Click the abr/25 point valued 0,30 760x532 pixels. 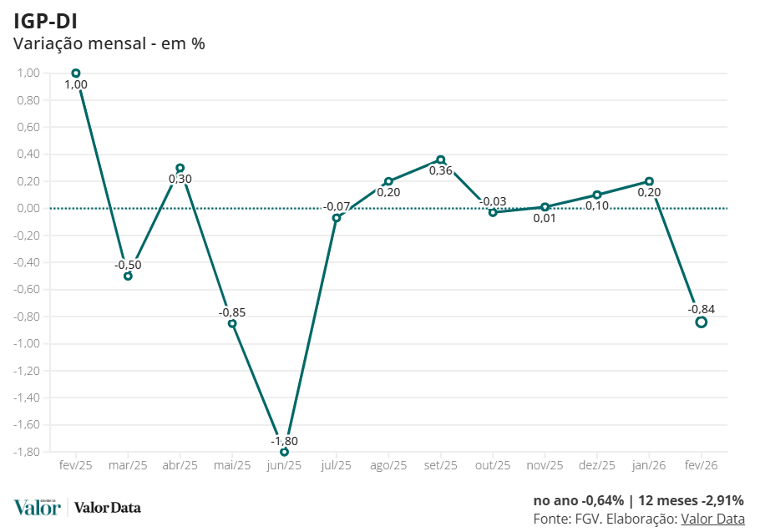coord(180,168)
